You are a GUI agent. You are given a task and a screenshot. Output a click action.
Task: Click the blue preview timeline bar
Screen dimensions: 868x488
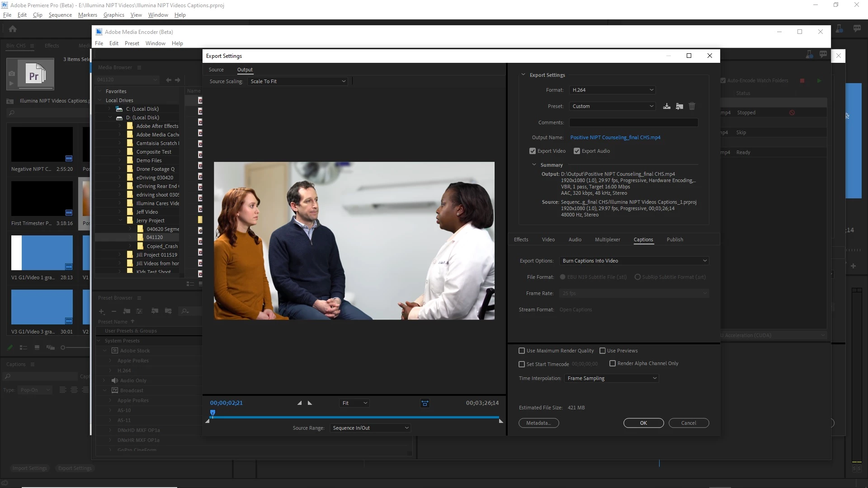[x=355, y=418]
